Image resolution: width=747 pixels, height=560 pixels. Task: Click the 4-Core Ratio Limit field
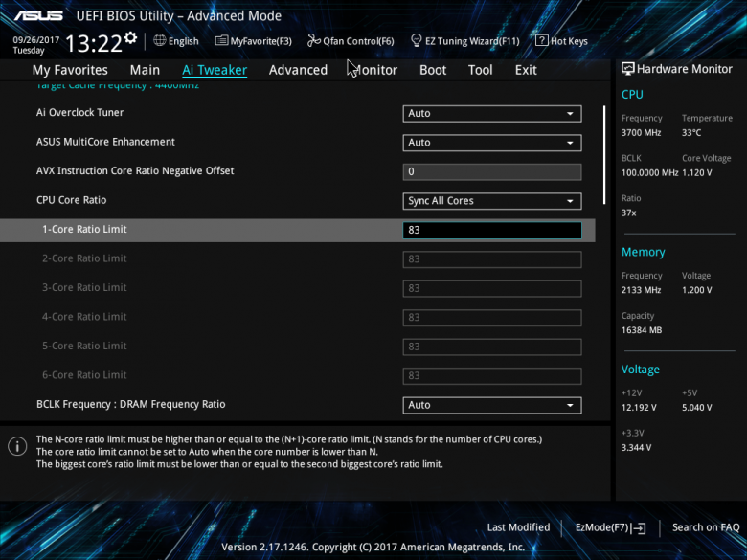pyautogui.click(x=492, y=318)
